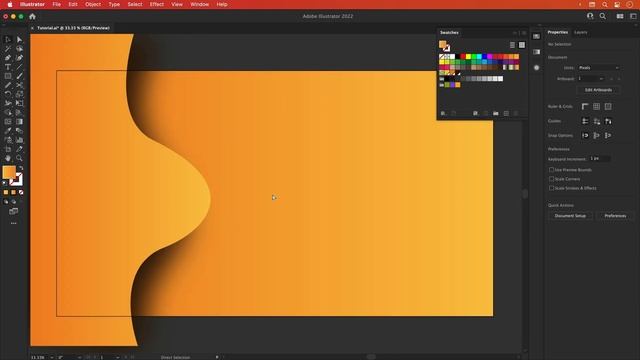Switch to the Layers tab
Screen dimensions: 640x360
(580, 32)
